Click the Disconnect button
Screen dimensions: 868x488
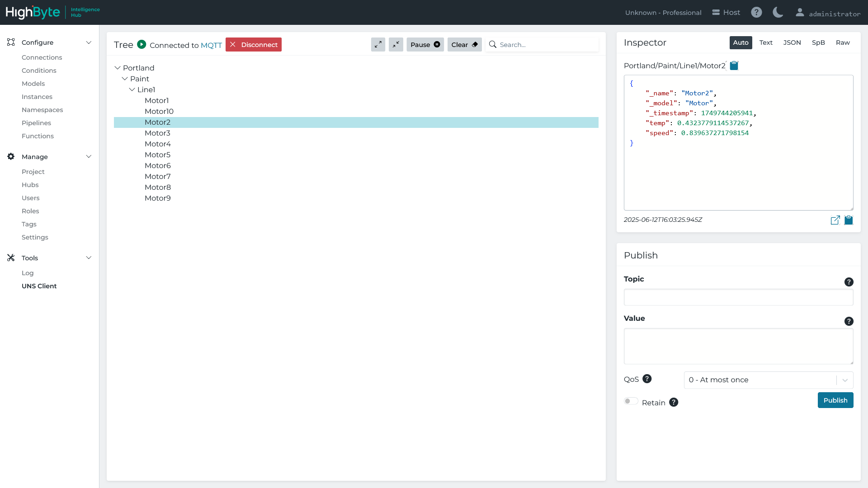[x=254, y=44]
